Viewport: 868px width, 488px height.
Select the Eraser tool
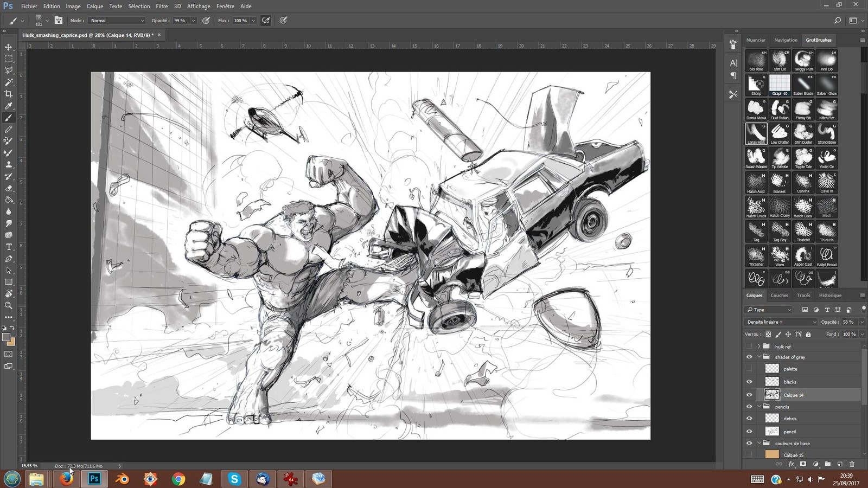point(9,188)
